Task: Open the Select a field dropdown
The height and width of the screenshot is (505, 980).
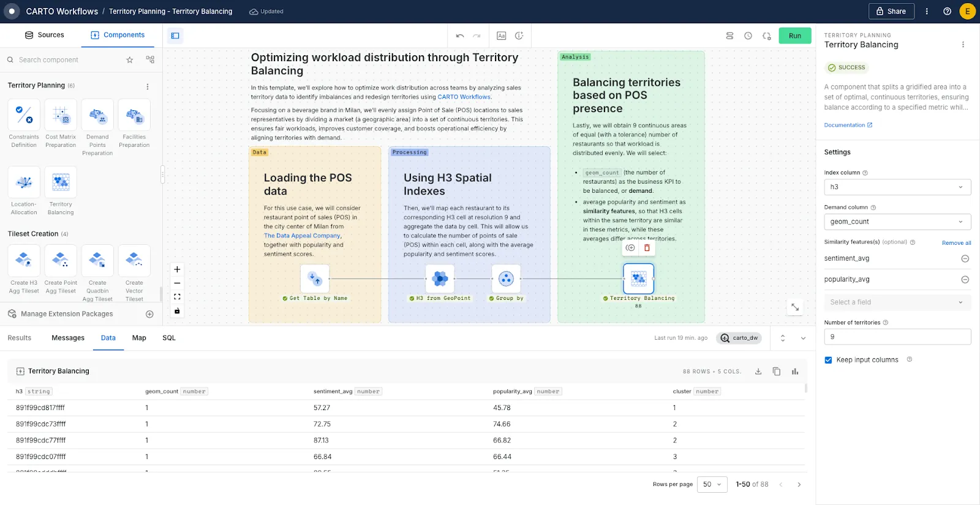Action: pyautogui.click(x=897, y=302)
